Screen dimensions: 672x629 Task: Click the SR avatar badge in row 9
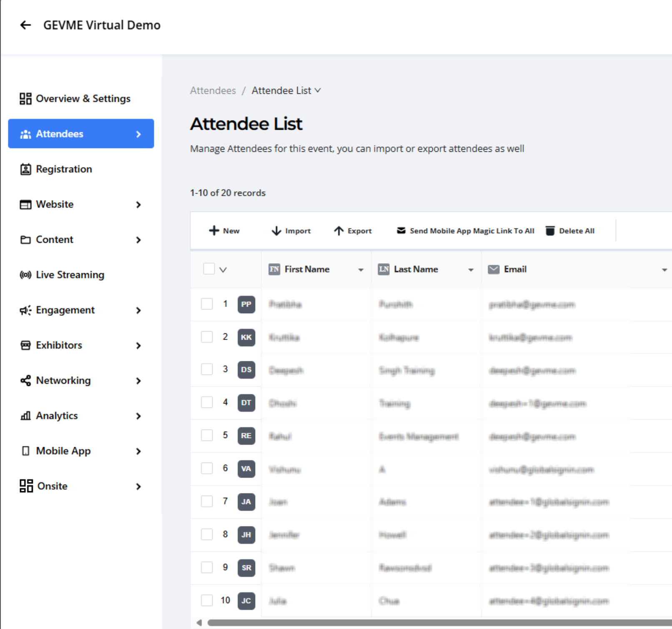[x=246, y=568]
